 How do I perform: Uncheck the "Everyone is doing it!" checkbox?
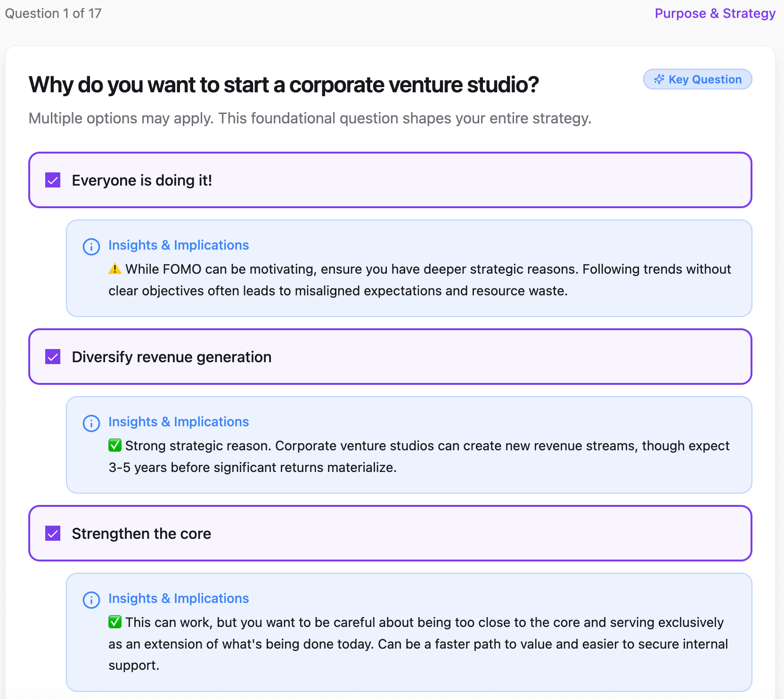pyautogui.click(x=53, y=180)
